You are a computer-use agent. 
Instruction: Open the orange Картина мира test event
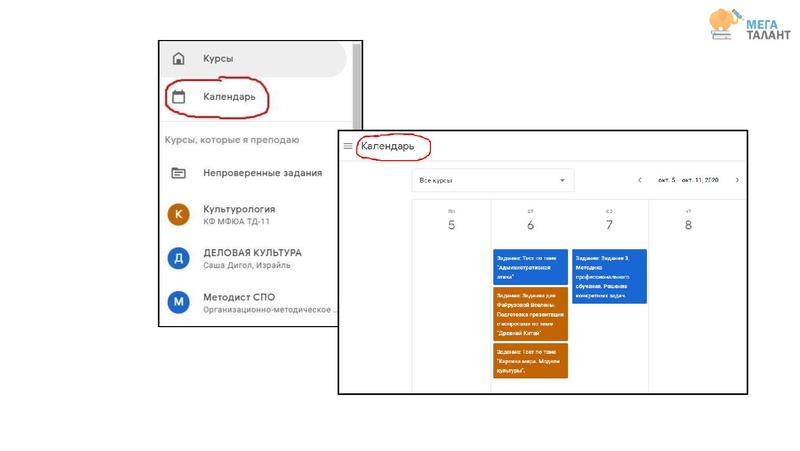coord(530,361)
